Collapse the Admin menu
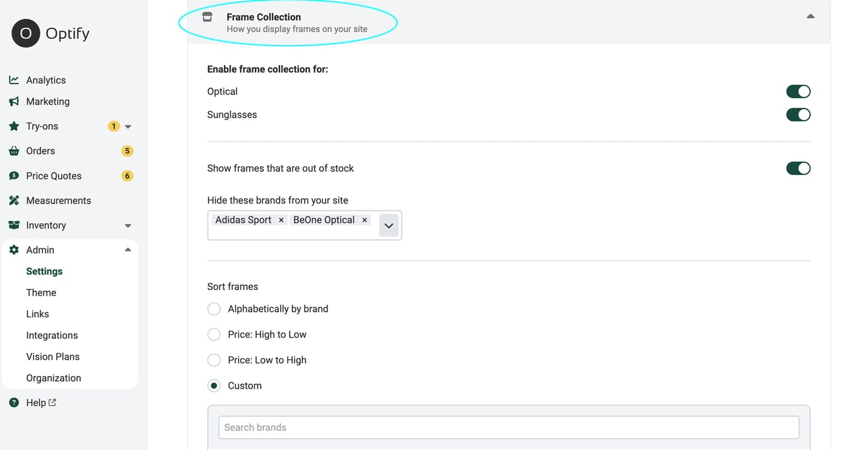Screen dimensions: 868x450 click(x=126, y=250)
